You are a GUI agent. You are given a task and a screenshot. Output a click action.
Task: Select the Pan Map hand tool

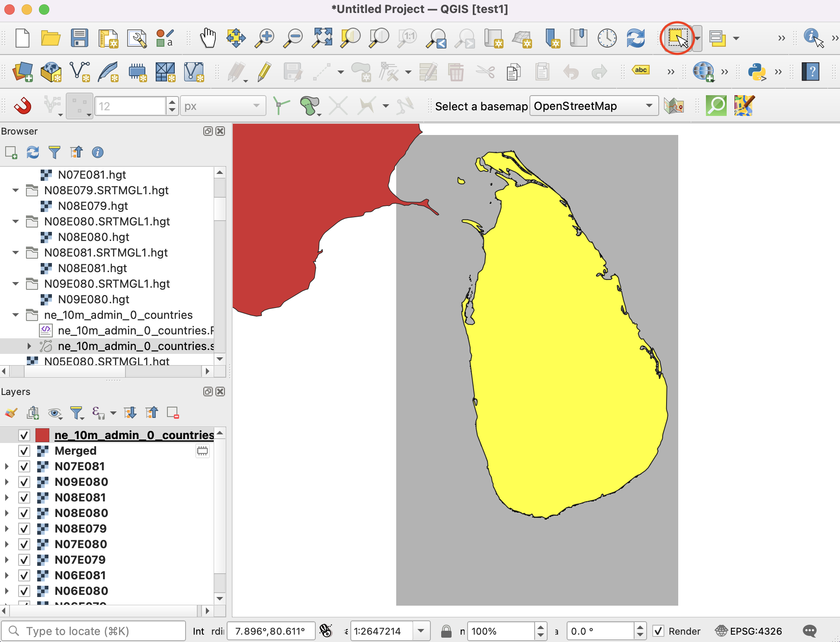tap(208, 38)
